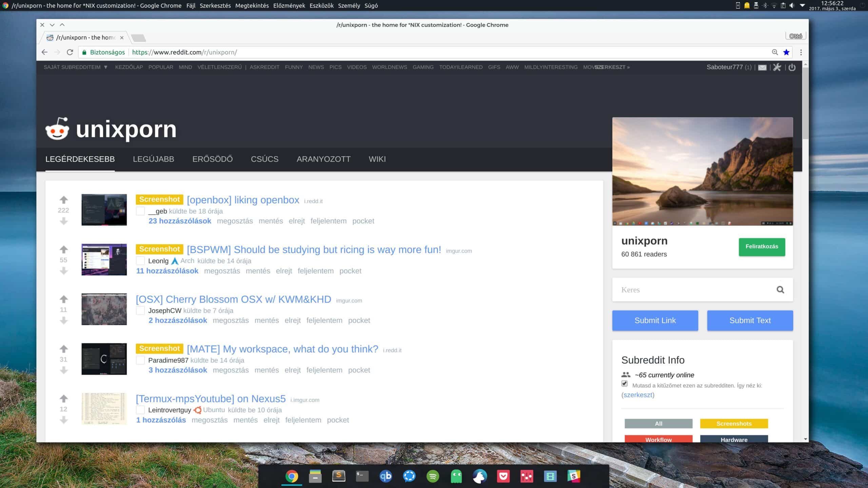868x488 pixels.
Task: Switch to the ERŐSÖDŐ tab
Action: coord(213,159)
